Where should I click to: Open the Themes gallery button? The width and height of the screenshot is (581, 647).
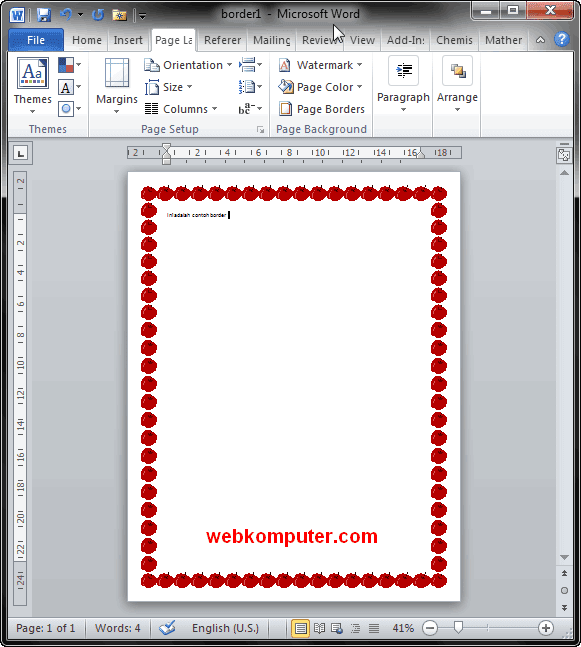pyautogui.click(x=33, y=86)
